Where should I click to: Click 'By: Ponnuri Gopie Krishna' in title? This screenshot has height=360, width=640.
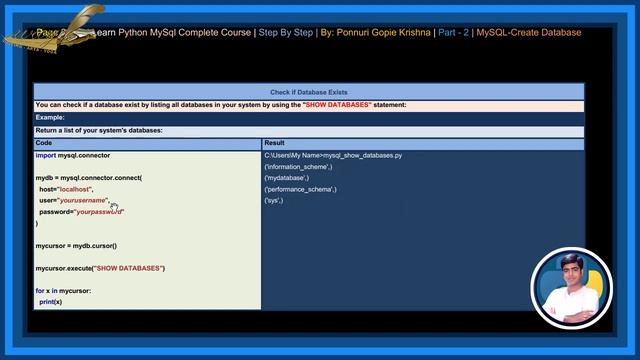tap(375, 33)
